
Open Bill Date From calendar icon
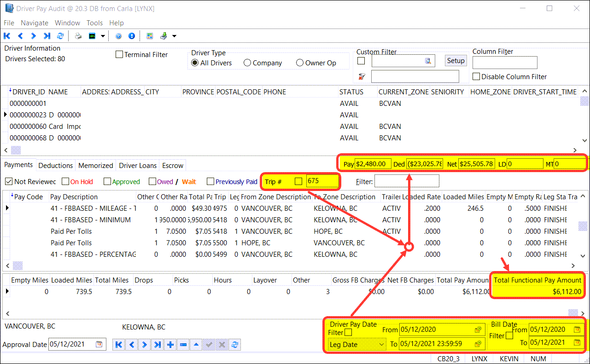click(x=577, y=329)
